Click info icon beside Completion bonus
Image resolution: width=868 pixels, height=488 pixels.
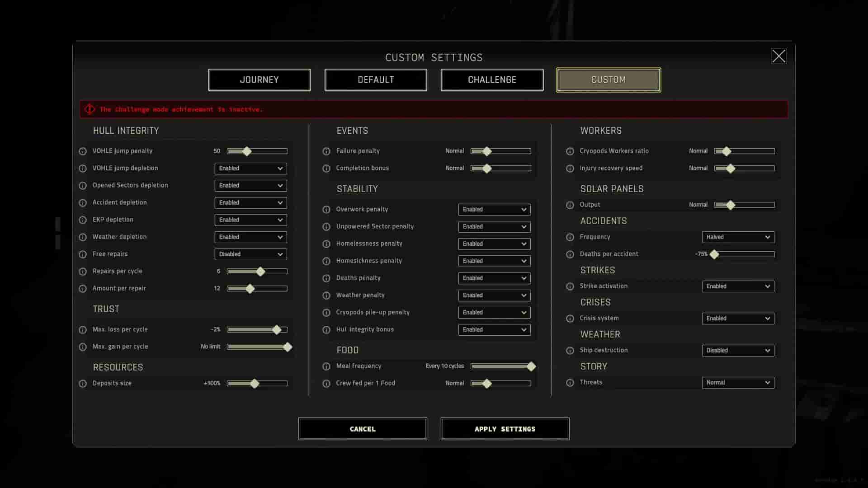point(326,169)
